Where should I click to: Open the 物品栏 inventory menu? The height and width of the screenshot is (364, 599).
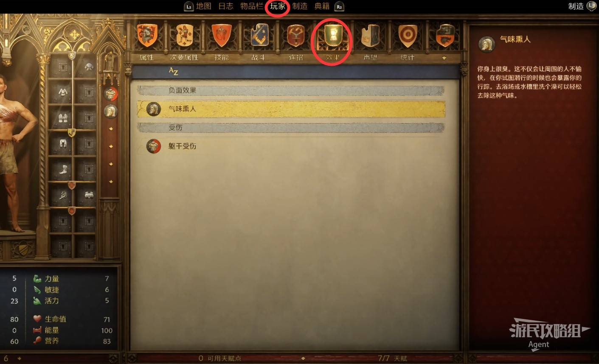coord(252,6)
